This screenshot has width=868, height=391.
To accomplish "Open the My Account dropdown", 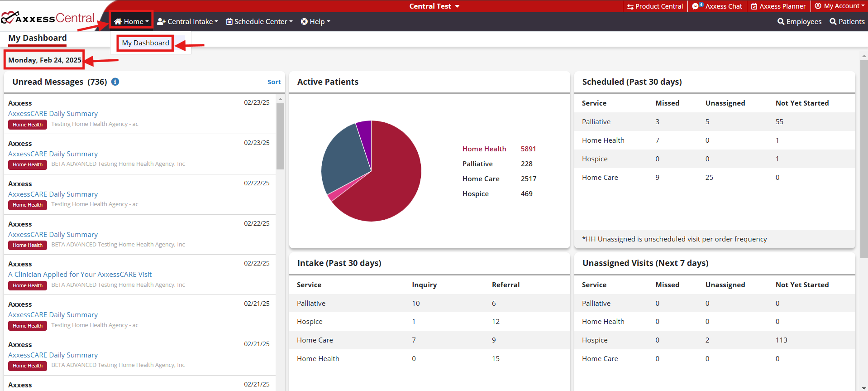I will coord(839,6).
